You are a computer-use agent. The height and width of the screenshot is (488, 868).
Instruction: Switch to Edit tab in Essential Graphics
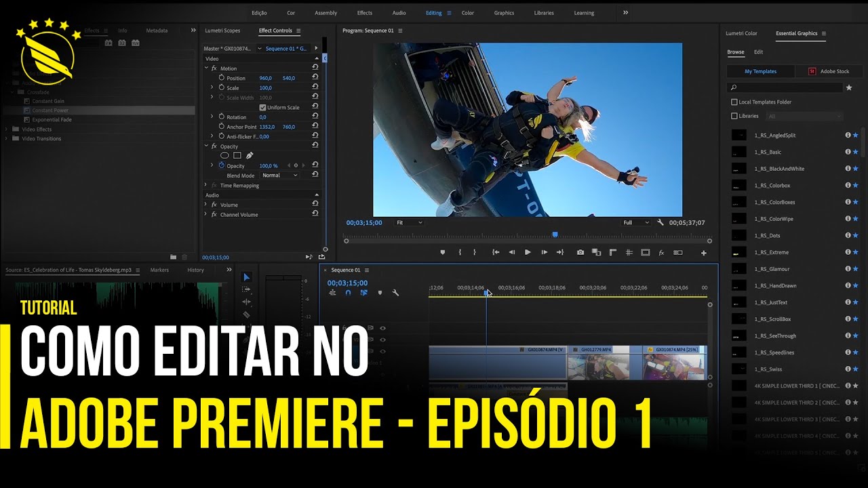coord(758,52)
